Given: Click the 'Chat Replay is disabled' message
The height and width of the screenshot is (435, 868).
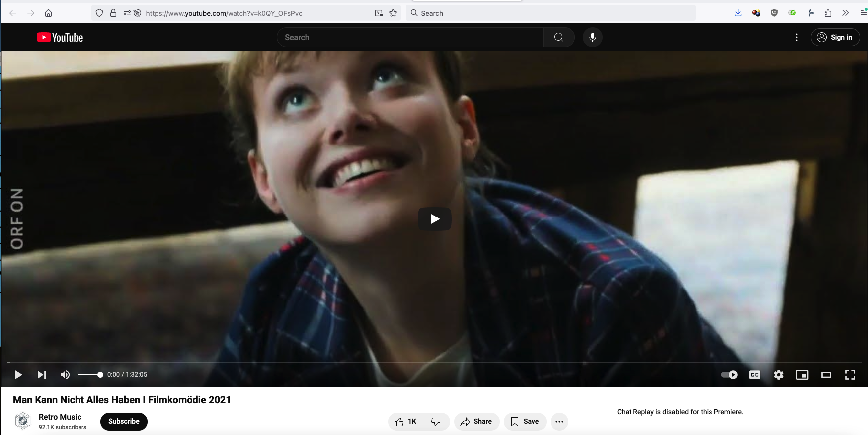Looking at the screenshot, I should tap(680, 412).
